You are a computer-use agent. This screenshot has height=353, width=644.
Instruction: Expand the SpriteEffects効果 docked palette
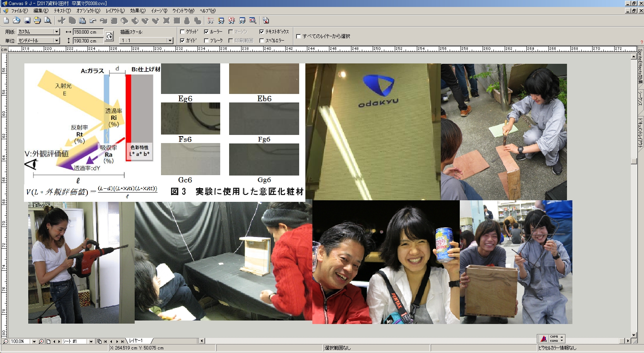(x=641, y=67)
